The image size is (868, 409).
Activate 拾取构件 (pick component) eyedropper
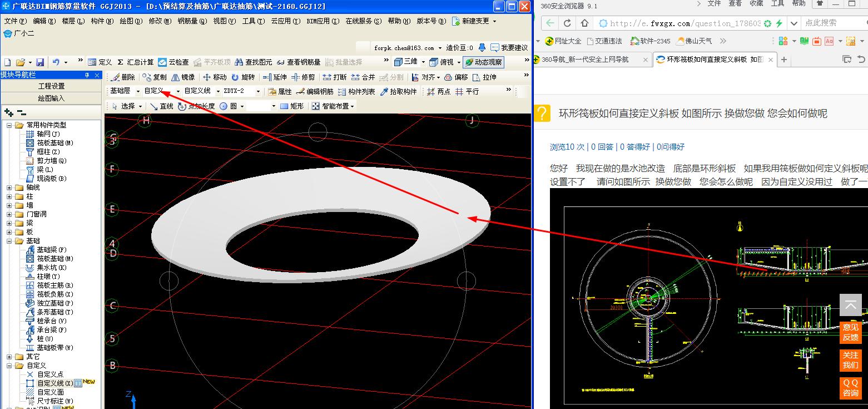tap(398, 92)
